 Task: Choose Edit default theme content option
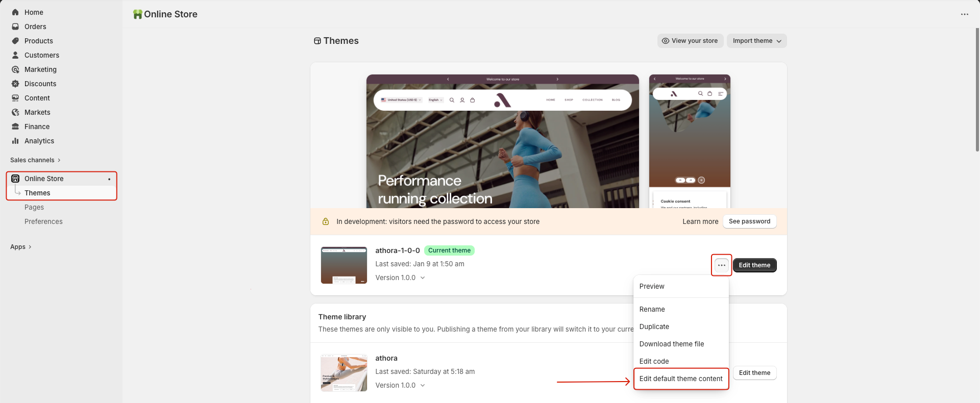click(x=680, y=379)
